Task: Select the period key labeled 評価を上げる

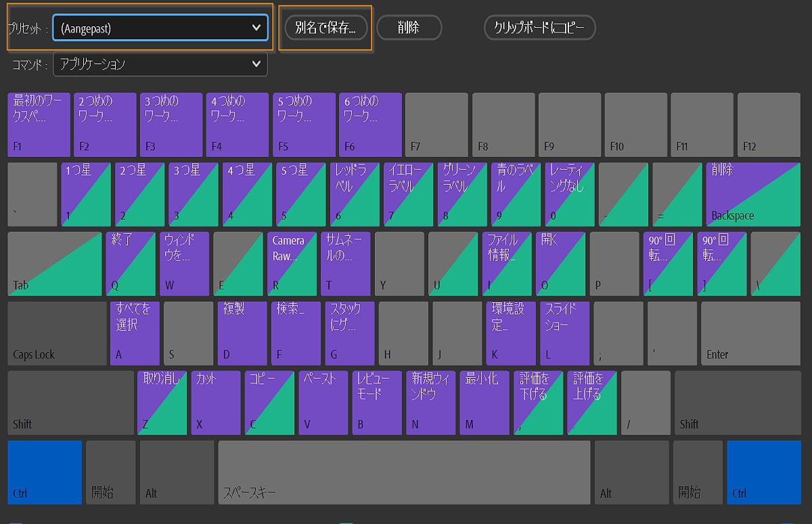Action: (592, 403)
